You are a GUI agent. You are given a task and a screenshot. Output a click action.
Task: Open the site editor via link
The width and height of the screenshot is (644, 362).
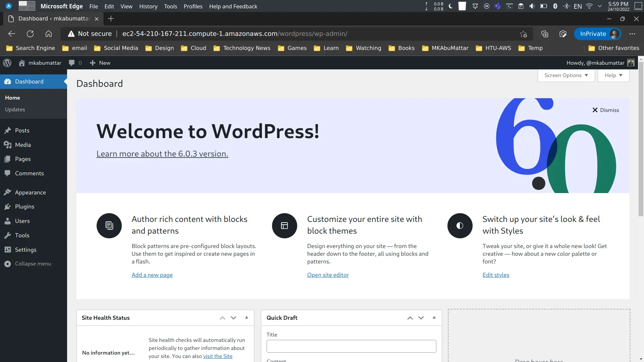[328, 275]
